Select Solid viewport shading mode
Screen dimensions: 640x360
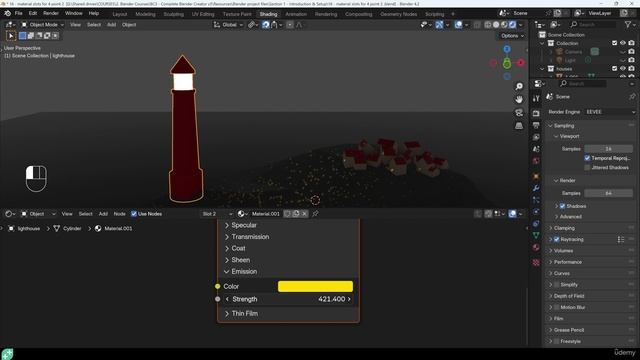(x=496, y=25)
